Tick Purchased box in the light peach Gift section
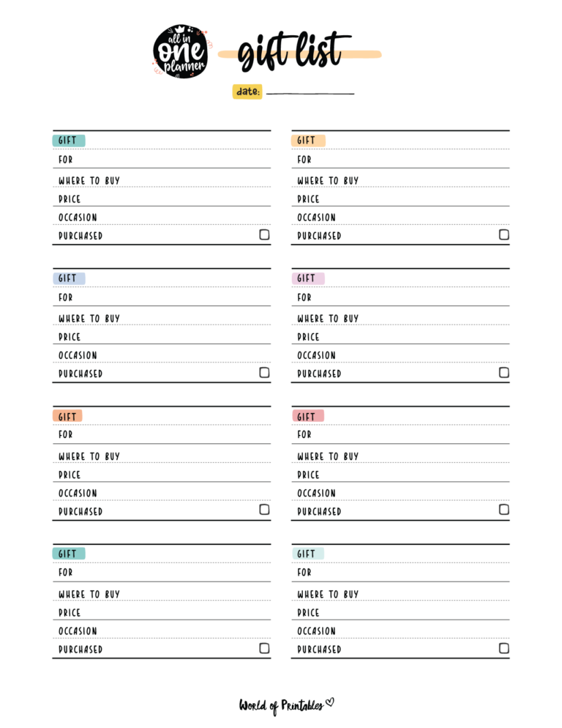Image resolution: width=562 pixels, height=728 pixels. tap(503, 235)
